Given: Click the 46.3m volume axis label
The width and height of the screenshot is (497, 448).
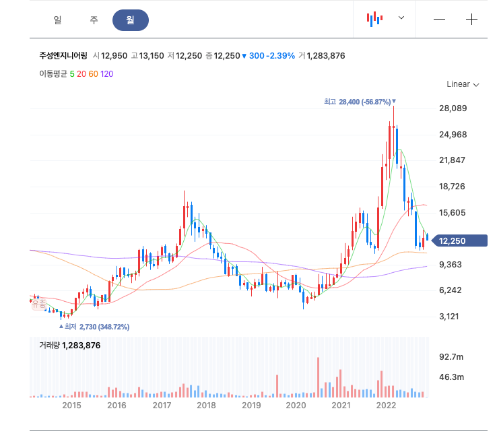Looking at the screenshot, I should point(451,377).
